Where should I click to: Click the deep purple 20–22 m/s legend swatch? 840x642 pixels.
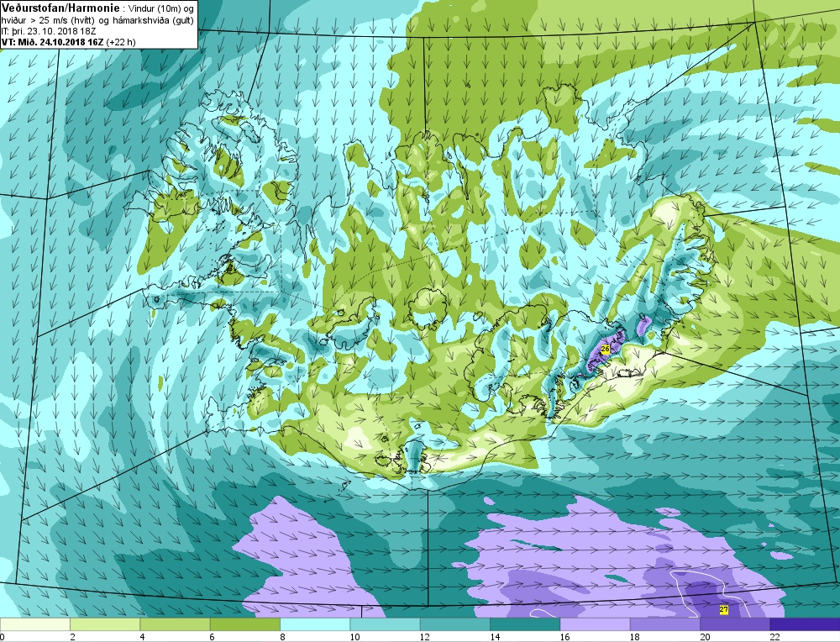click(x=735, y=624)
